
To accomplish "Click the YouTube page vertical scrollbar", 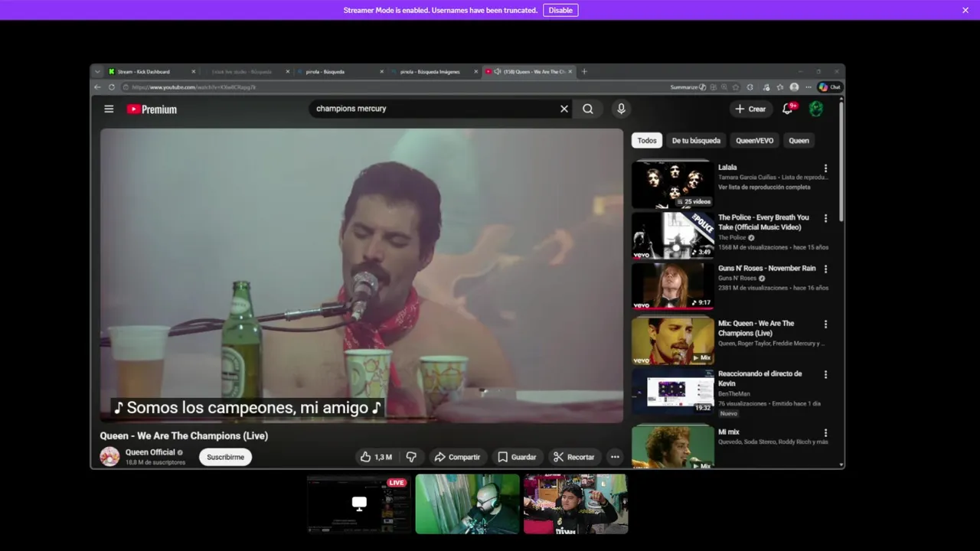I will coord(841,161).
